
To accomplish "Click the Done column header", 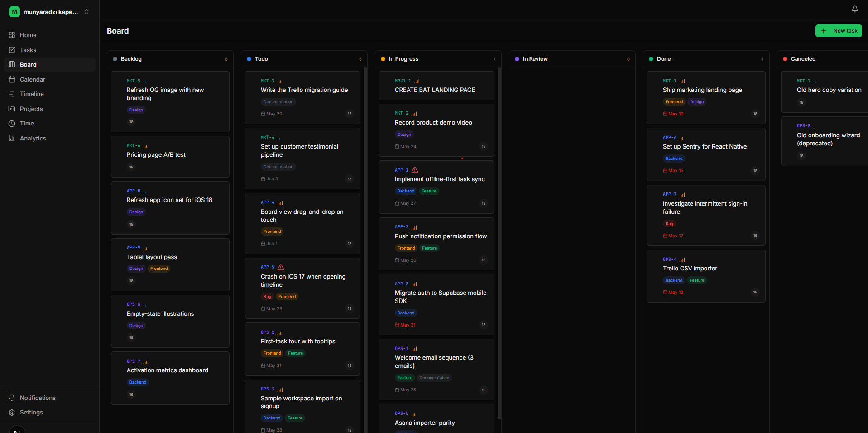I will (706, 59).
